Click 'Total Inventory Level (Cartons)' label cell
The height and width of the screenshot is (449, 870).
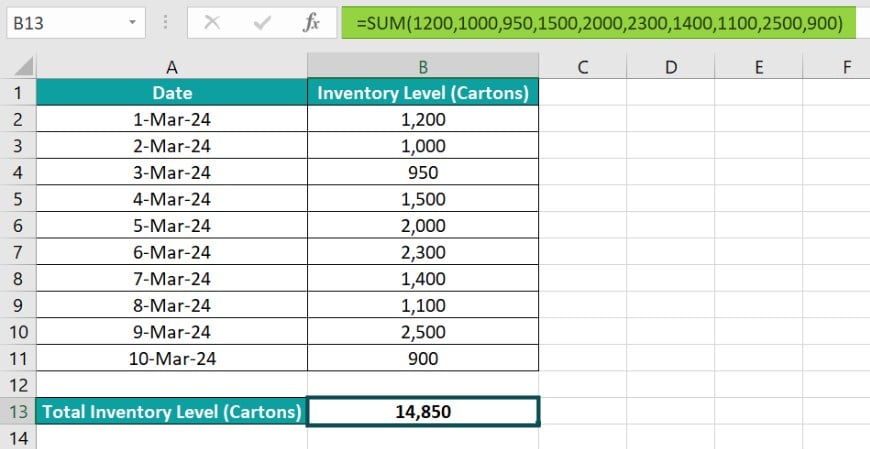tap(172, 412)
